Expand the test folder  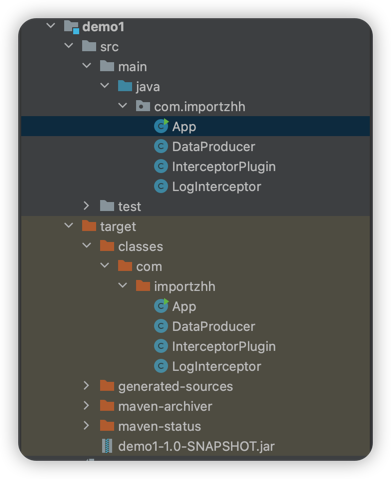[86, 206]
